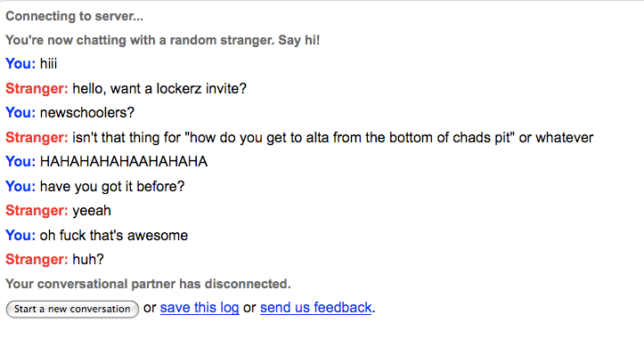
Task: Click the word "yeeah" in Stranger's reply
Action: point(92,211)
